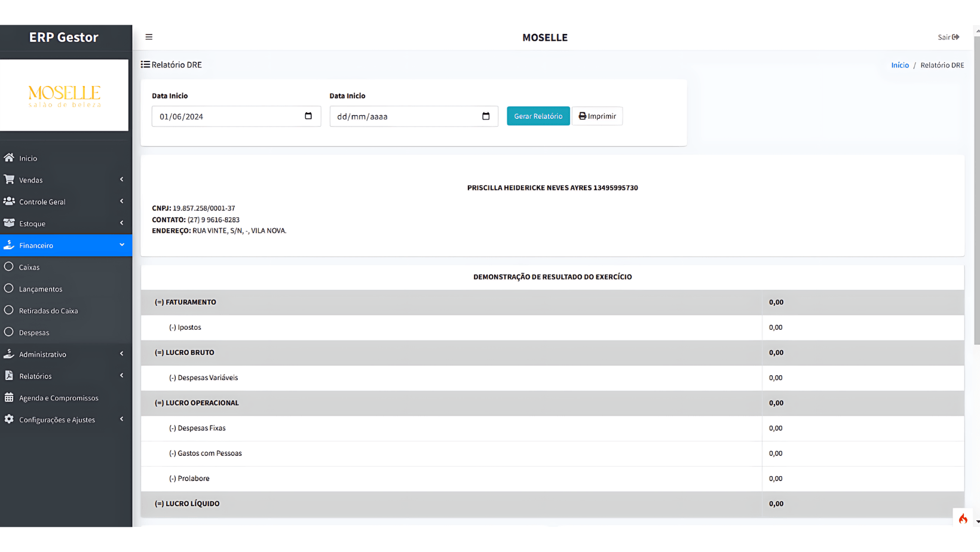Screen dimensions: 980x552
Task: Expand the Vendas submenu chevron
Action: click(122, 179)
